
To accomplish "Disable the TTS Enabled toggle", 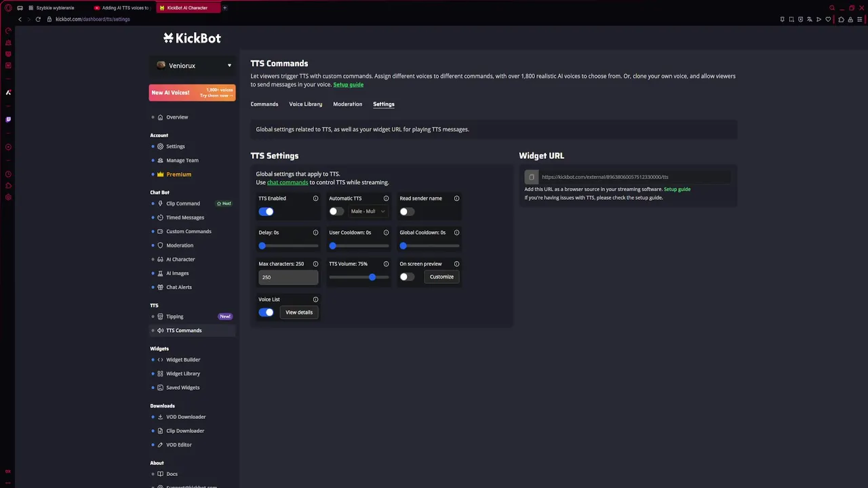I will [266, 211].
